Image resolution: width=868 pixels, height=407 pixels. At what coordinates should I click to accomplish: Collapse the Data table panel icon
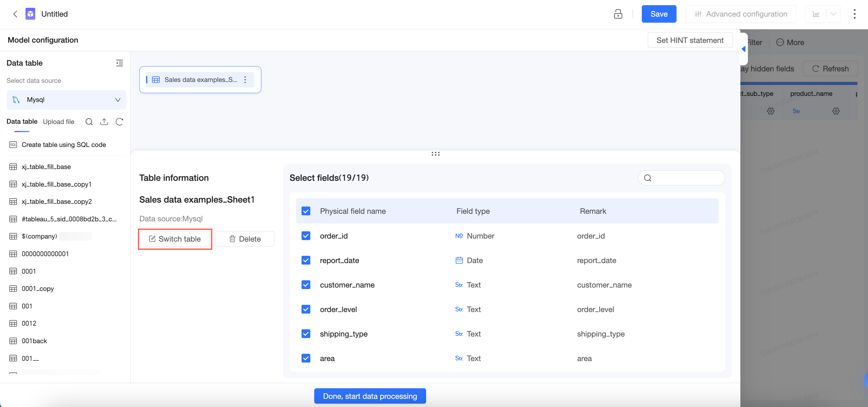point(119,63)
